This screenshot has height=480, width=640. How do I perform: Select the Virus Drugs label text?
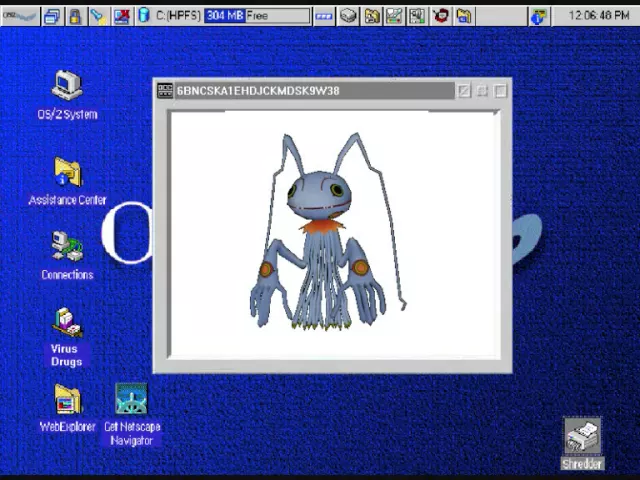(66, 355)
